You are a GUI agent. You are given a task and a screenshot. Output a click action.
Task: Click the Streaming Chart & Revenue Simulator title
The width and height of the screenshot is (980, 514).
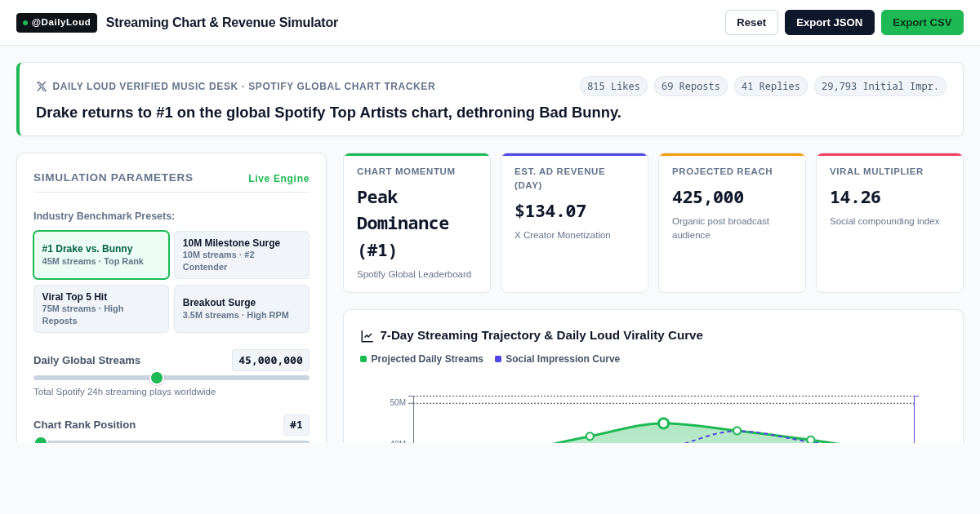click(222, 23)
